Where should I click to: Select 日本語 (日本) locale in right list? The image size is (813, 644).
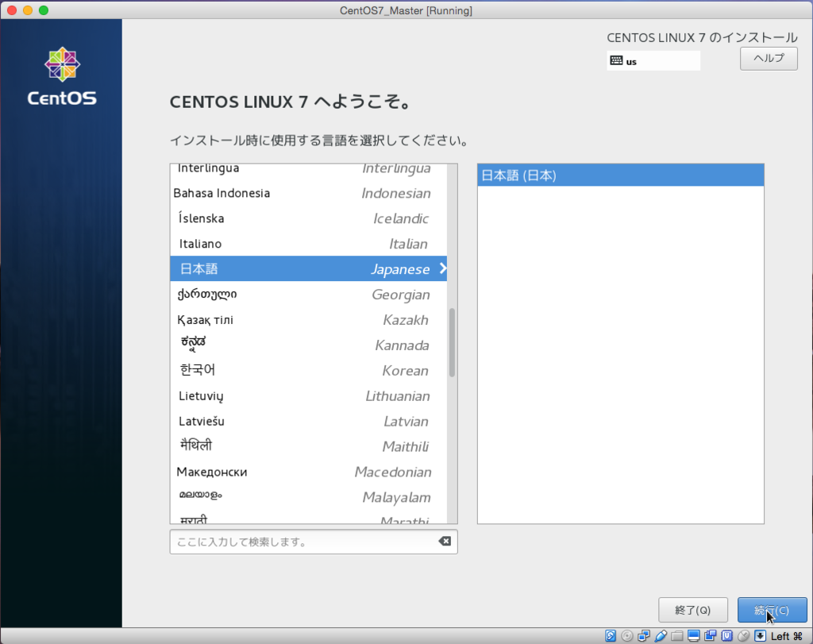[621, 175]
